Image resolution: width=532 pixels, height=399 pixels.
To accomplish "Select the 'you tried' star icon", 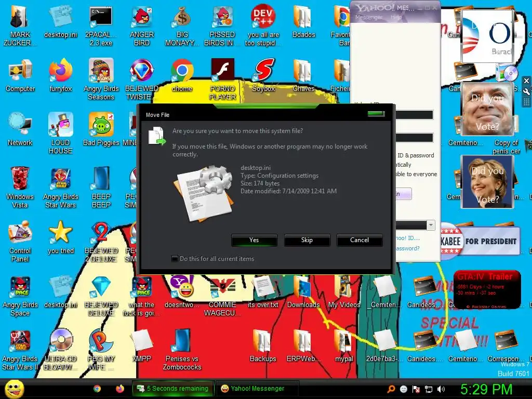I will coord(61,238).
